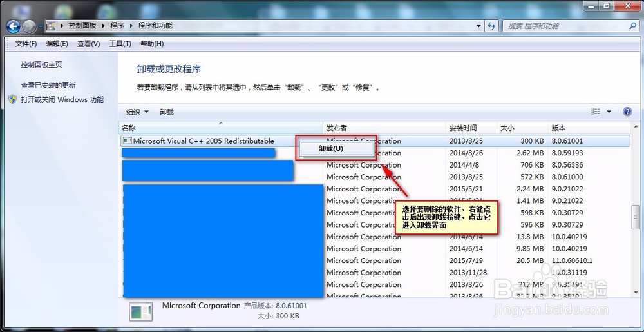
Task: Click the size value 2.62 MB
Action: point(530,153)
